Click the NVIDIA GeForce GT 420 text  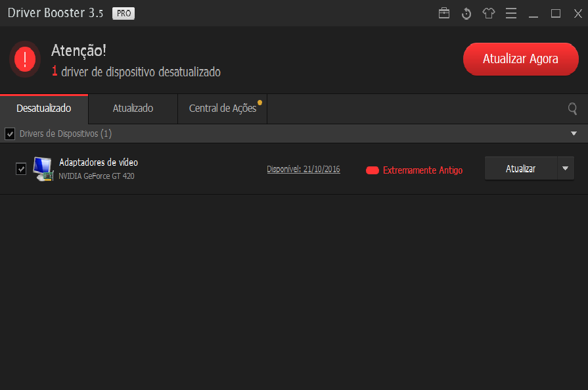[x=97, y=176]
